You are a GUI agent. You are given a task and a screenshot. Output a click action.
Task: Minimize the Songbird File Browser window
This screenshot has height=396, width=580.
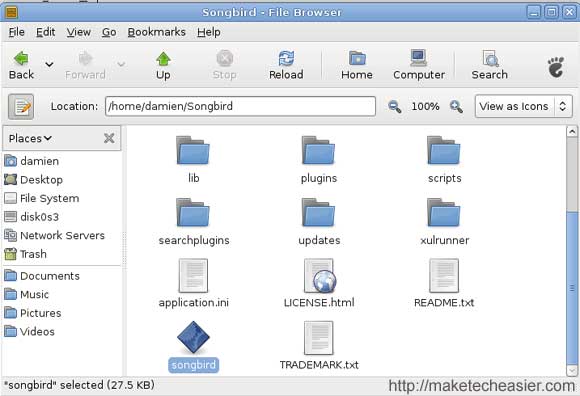(533, 12)
